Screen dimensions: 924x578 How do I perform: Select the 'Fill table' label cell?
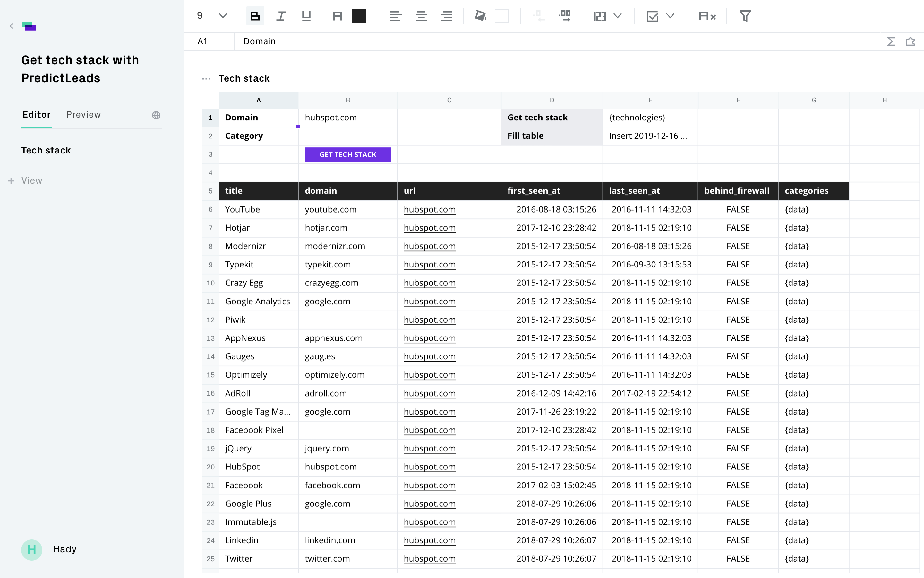pos(552,136)
